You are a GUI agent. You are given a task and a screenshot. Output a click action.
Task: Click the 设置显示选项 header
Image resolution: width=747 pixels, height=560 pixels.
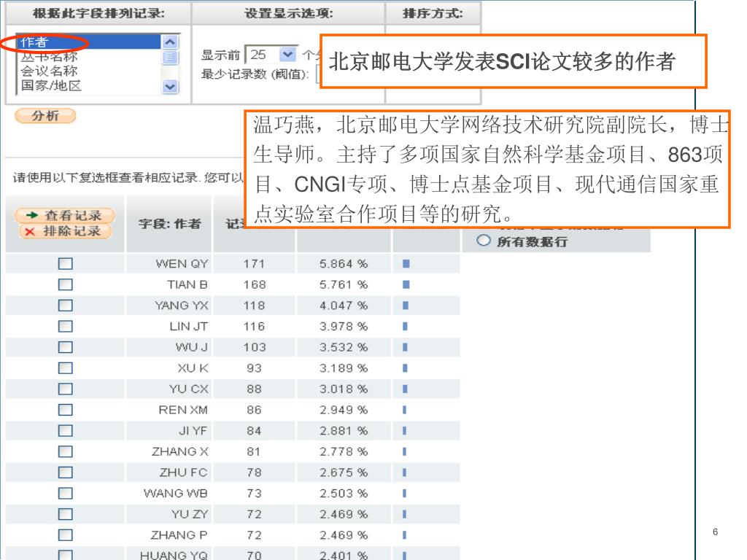click(289, 13)
